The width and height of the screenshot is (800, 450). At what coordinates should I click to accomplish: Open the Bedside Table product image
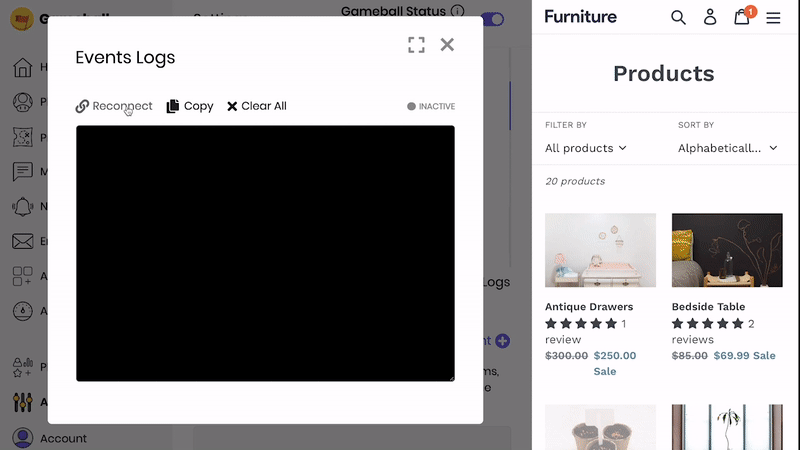(x=727, y=250)
